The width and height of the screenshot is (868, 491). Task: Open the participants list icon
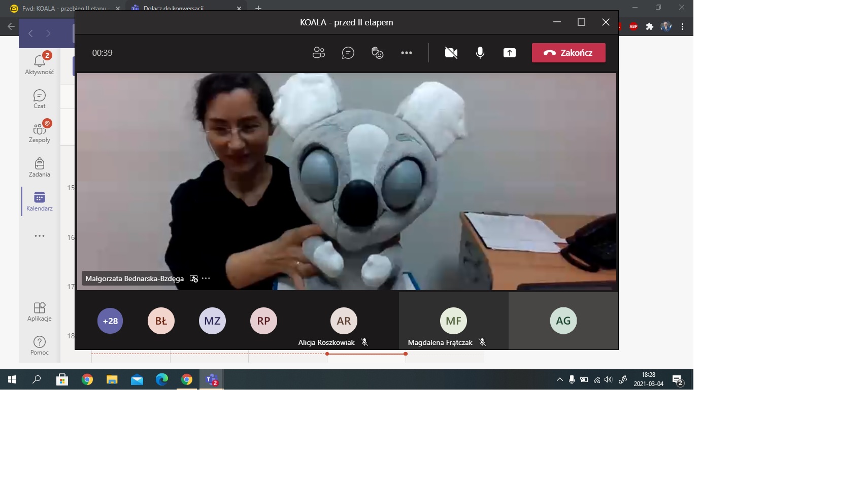coord(318,53)
